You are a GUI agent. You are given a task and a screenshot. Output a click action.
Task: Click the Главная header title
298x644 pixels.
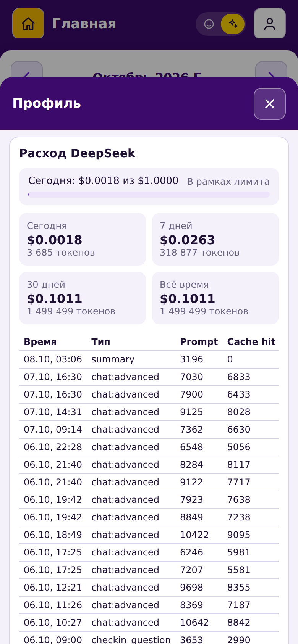point(84,24)
